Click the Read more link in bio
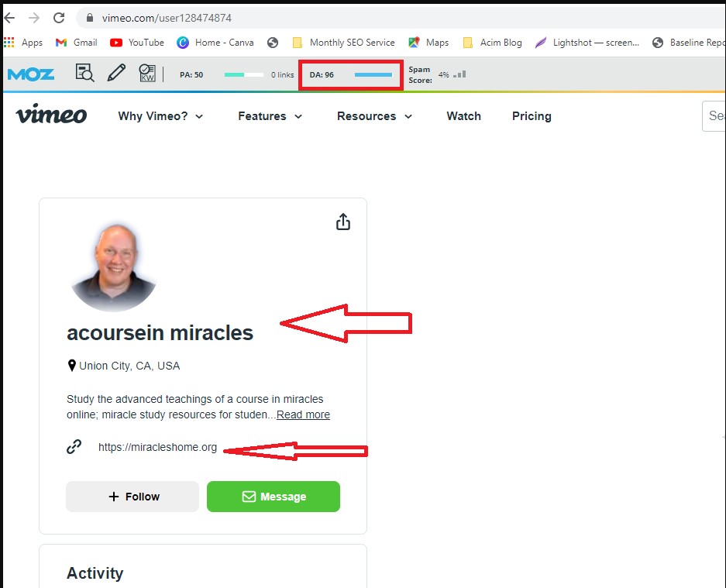Viewport: 726px width, 588px height. 303,414
